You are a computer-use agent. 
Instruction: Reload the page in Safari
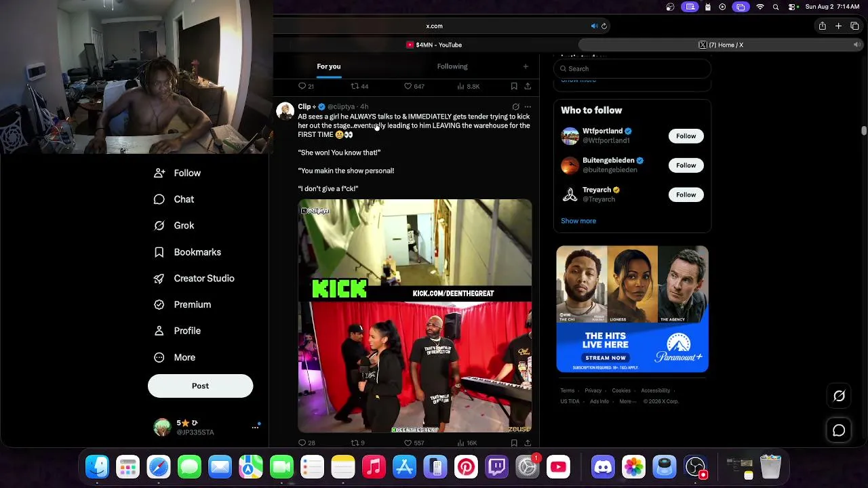604,26
